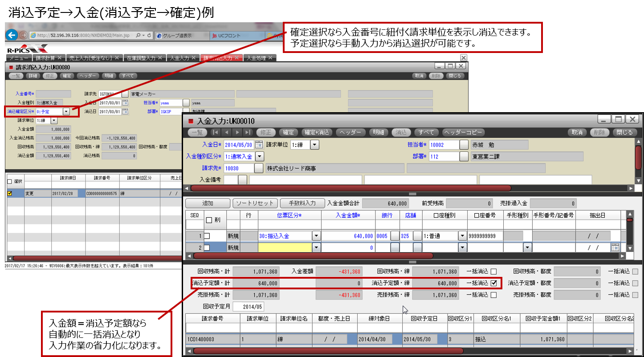Click 詳細 button in 請求消込入力 toolbar

(33, 76)
